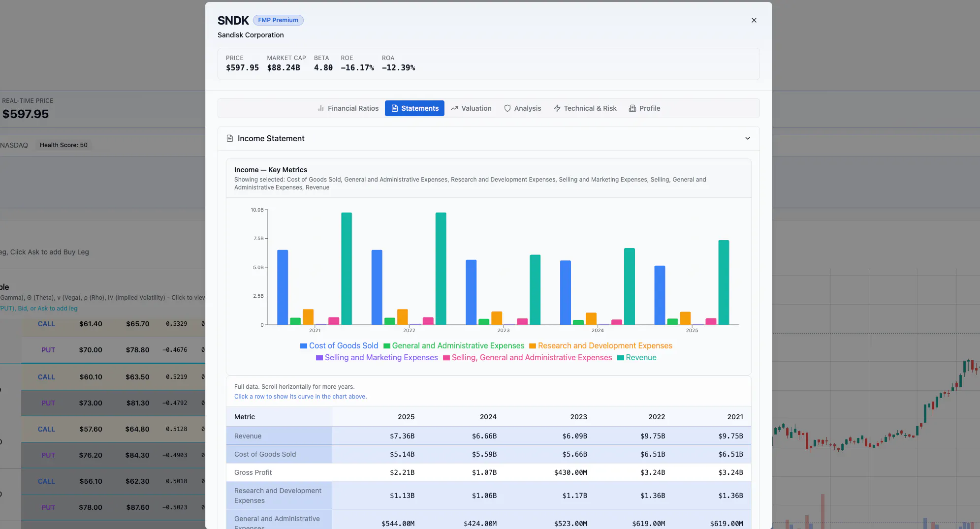Click the 2025 column header
The width and height of the screenshot is (980, 529).
click(x=406, y=417)
